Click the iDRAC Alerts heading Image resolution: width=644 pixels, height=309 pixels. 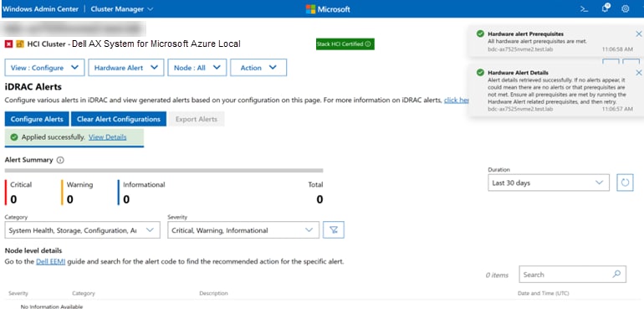pyautogui.click(x=33, y=87)
